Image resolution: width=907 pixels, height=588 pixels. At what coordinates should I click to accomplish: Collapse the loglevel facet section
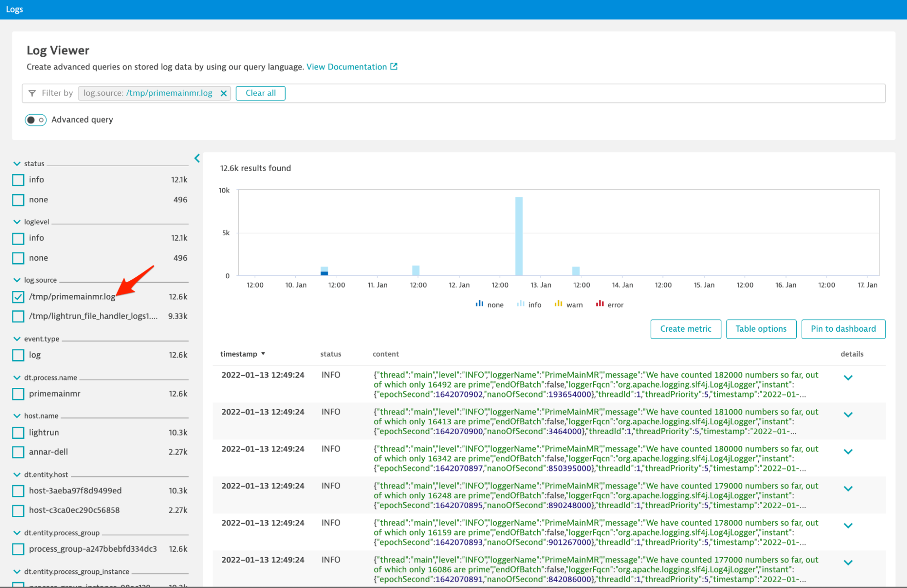coord(17,222)
